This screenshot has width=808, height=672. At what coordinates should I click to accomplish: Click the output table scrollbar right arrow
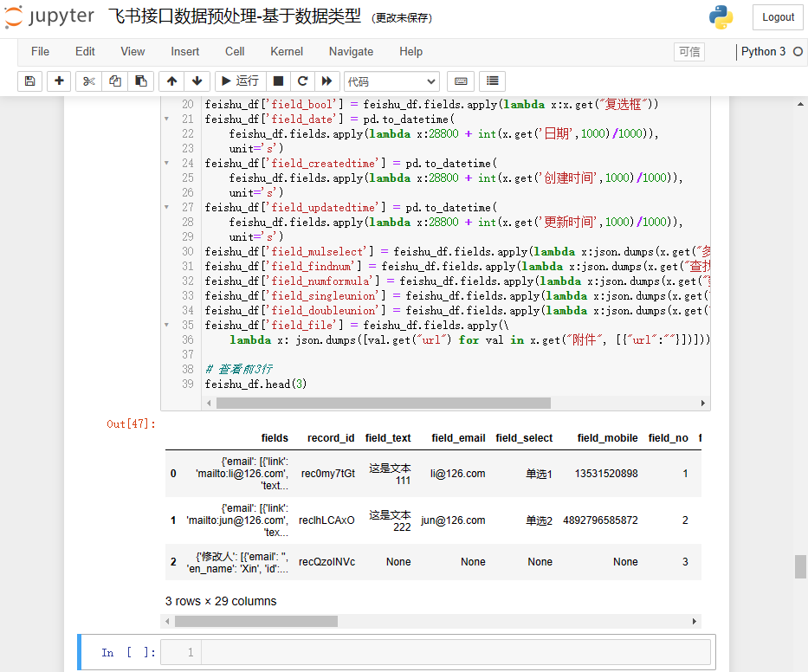coord(694,622)
